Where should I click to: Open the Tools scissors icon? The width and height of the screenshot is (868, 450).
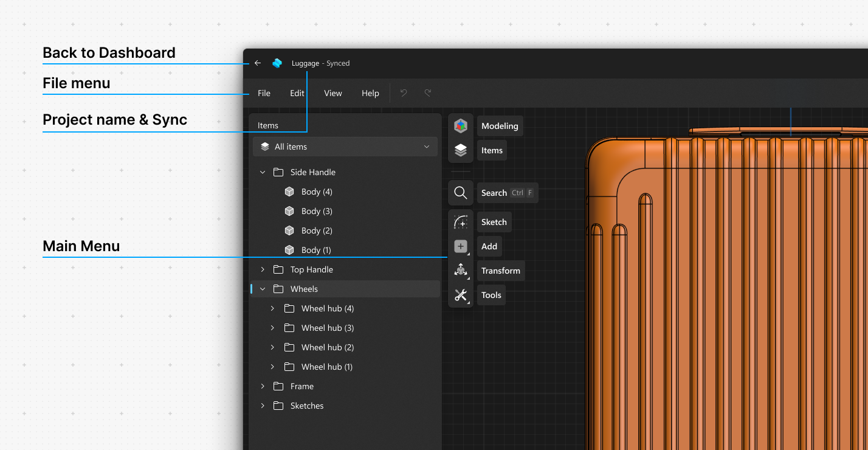(x=461, y=295)
